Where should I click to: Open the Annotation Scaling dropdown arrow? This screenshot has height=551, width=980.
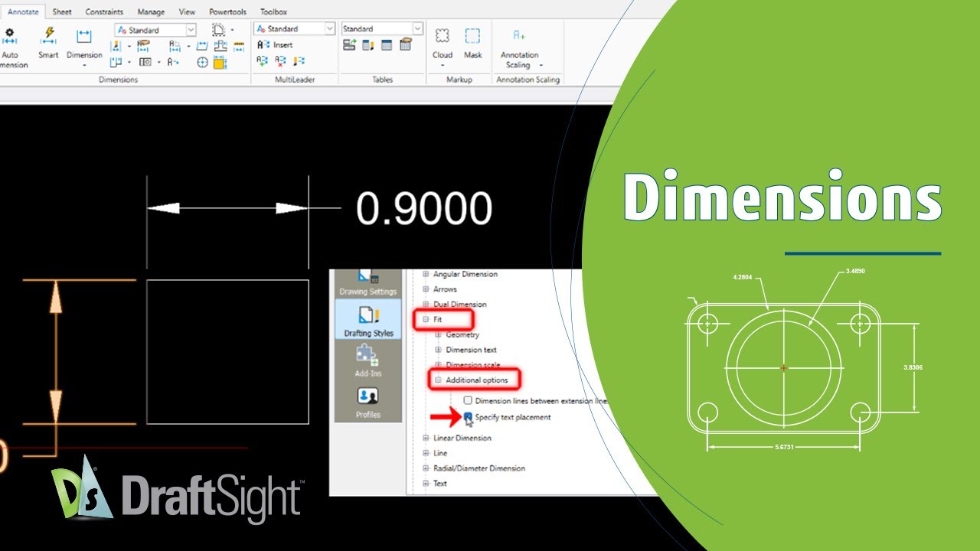pos(541,65)
